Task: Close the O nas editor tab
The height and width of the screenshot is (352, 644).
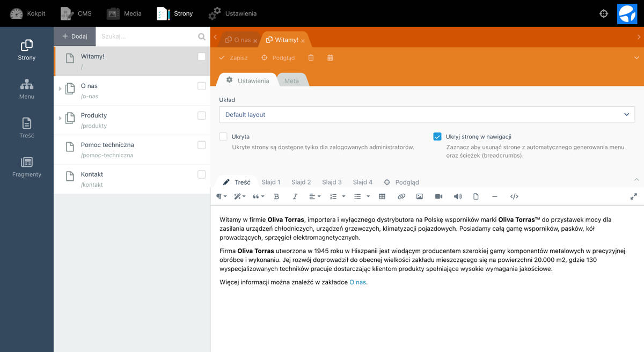Action: click(255, 41)
